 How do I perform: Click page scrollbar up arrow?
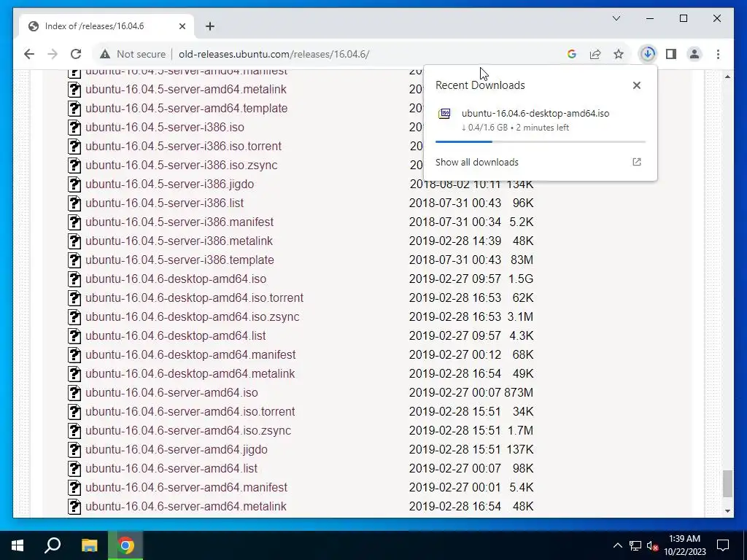(x=727, y=76)
